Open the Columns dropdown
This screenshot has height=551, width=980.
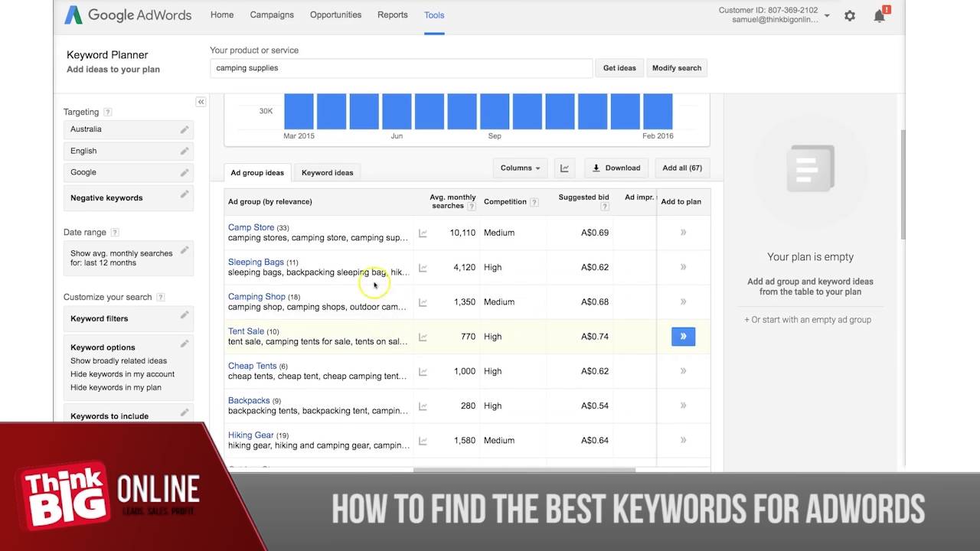click(x=520, y=168)
